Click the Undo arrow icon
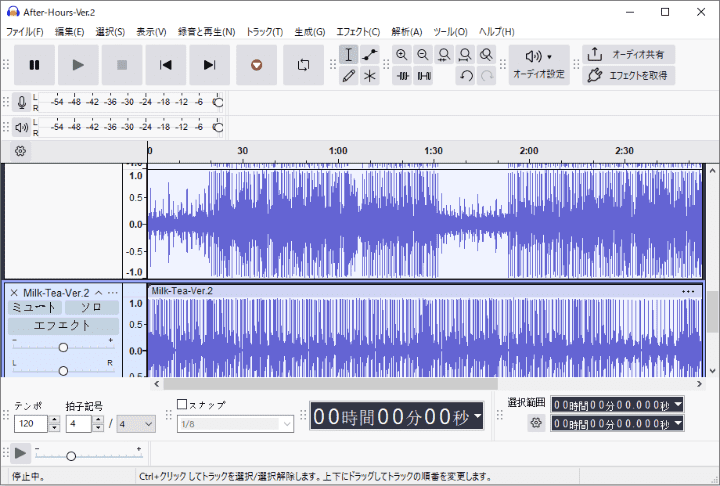This screenshot has height=486, width=720. 466,75
